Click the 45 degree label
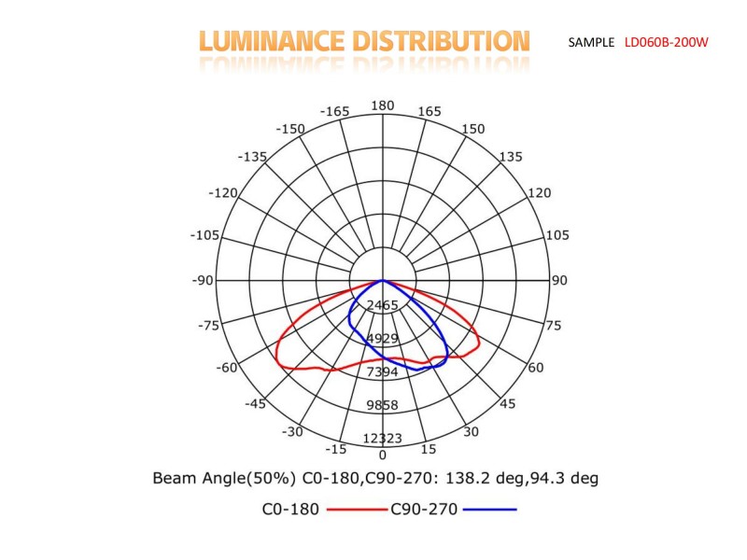 pyautogui.click(x=507, y=404)
